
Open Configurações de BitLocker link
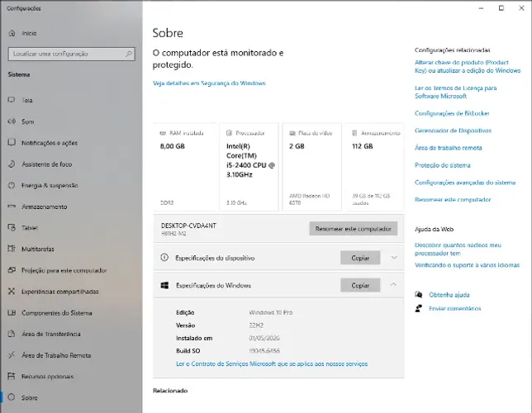(452, 113)
